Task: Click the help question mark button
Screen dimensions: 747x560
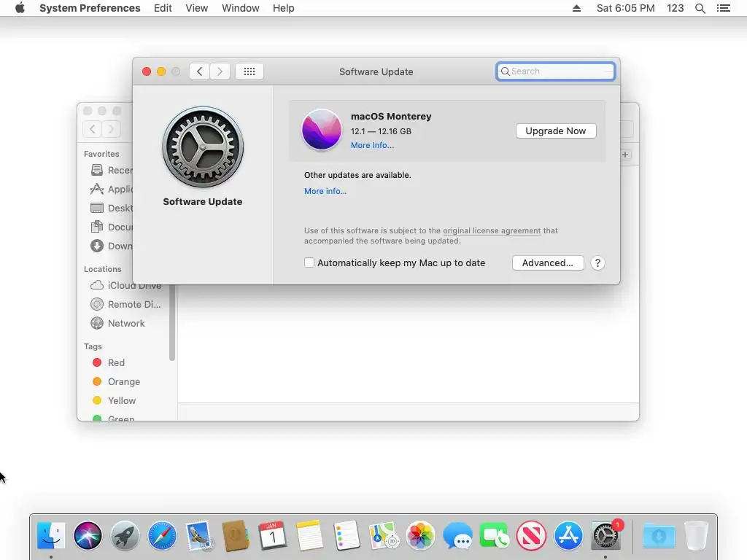Action: 597,262
